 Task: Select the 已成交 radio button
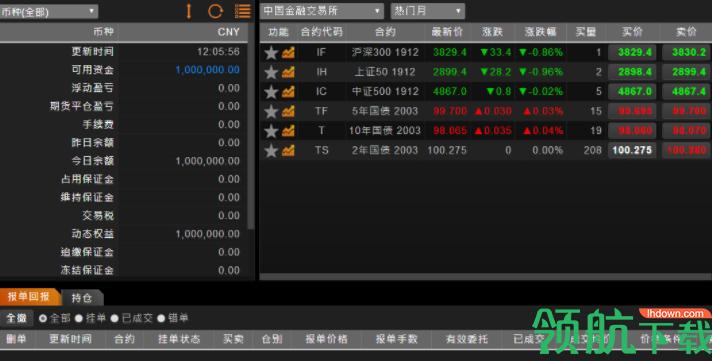point(114,318)
